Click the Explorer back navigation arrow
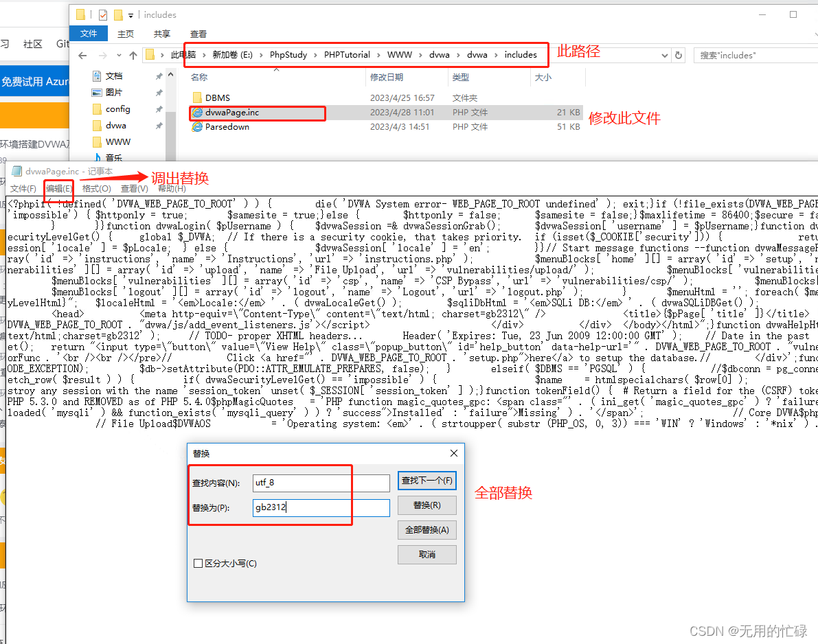 (82, 56)
